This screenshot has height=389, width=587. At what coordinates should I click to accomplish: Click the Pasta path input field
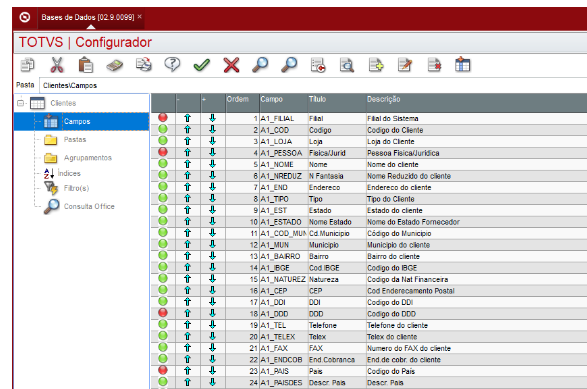click(x=313, y=85)
